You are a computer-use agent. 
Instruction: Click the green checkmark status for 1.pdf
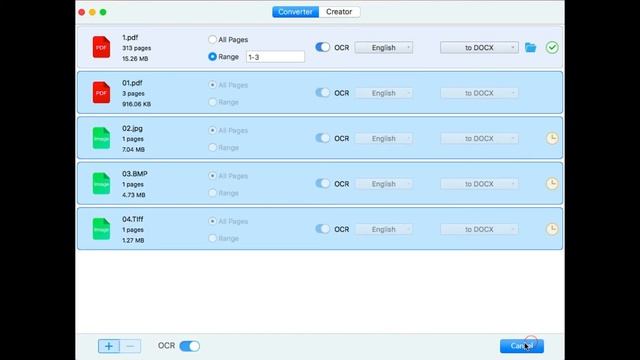coord(552,47)
